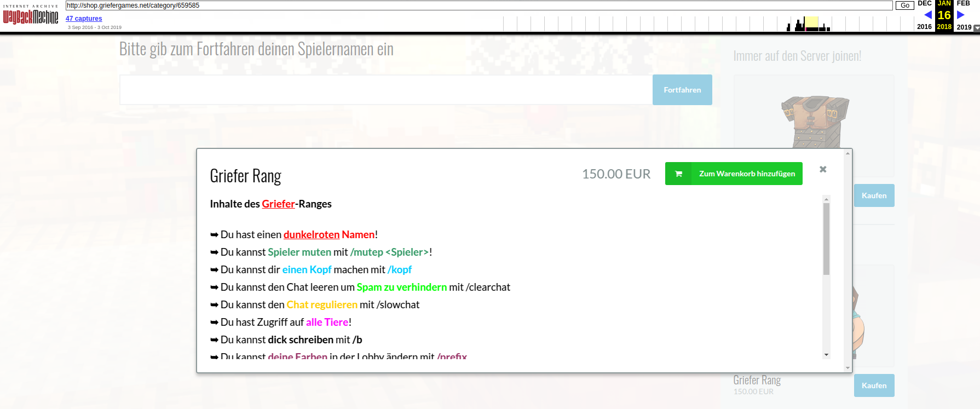Open the Wayback Machine logo
The width and height of the screenshot is (980, 409).
coord(31,15)
